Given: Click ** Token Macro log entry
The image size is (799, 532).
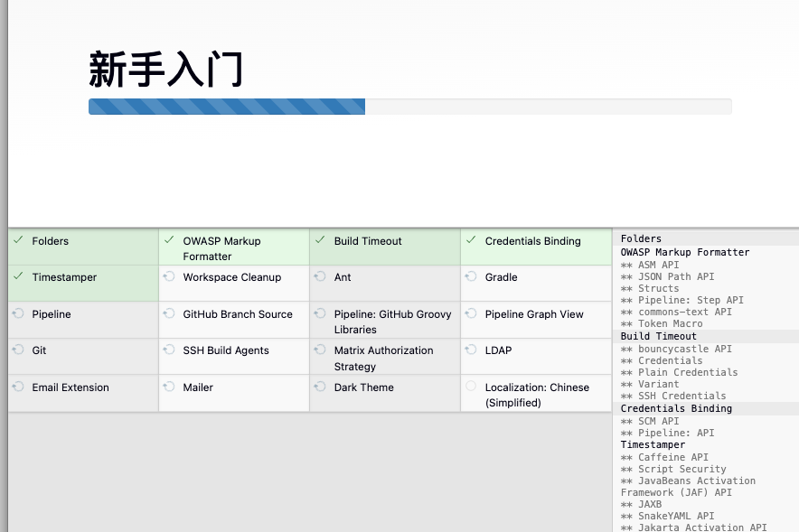Looking at the screenshot, I should (x=662, y=323).
